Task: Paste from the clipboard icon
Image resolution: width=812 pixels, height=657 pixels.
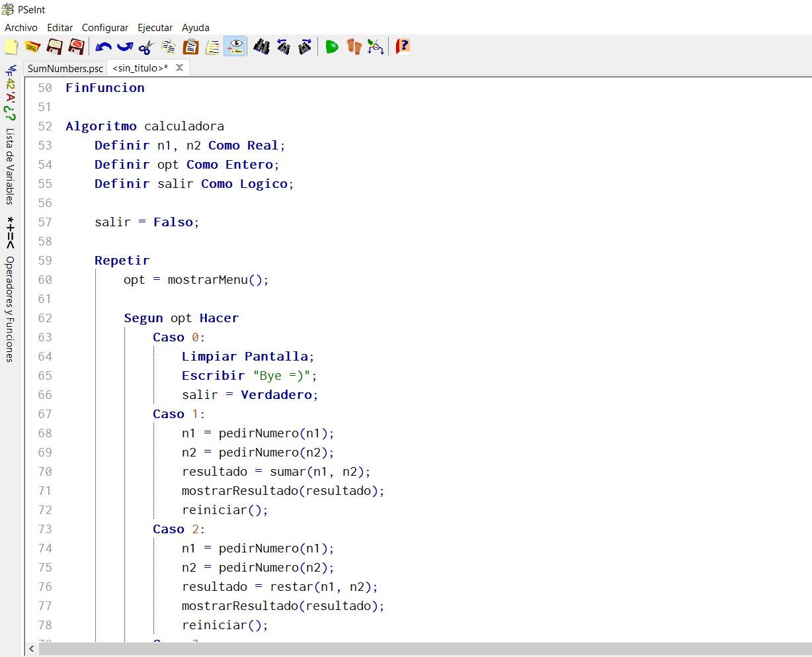Action: 191,46
